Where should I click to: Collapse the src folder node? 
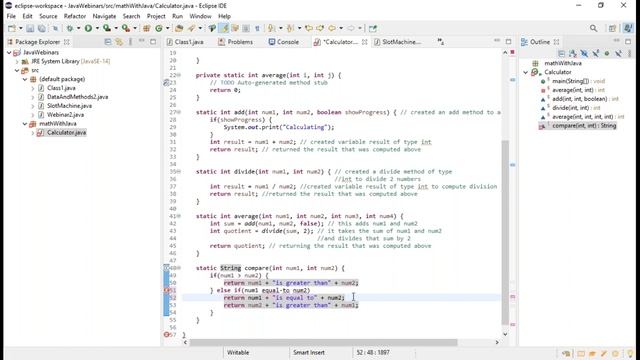pos(17,71)
